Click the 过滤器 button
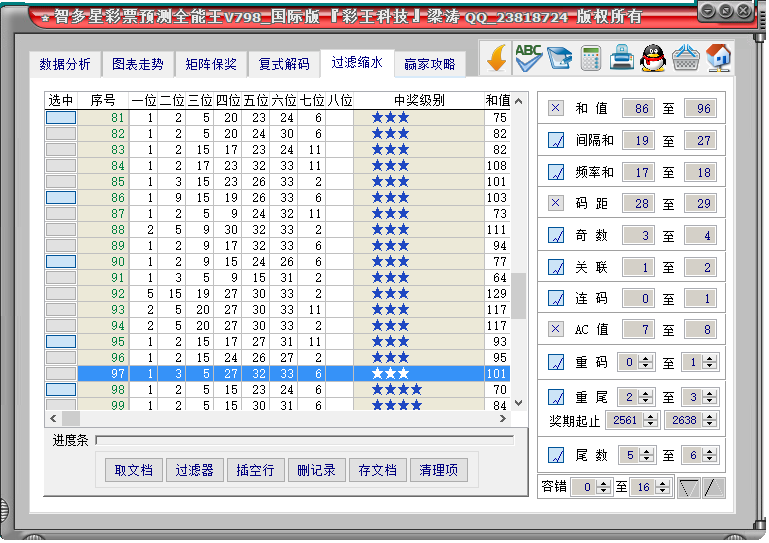Viewport: 769px width, 543px height. click(x=195, y=470)
